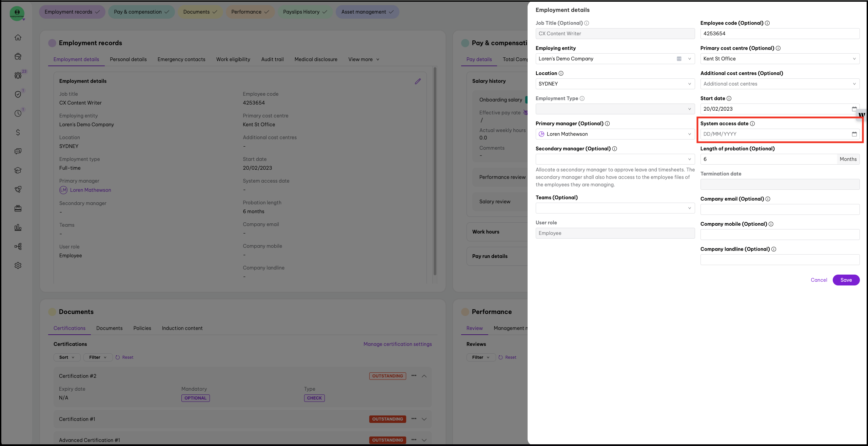Open the settings gear in sidebar
The height and width of the screenshot is (446, 868).
[x=18, y=265]
